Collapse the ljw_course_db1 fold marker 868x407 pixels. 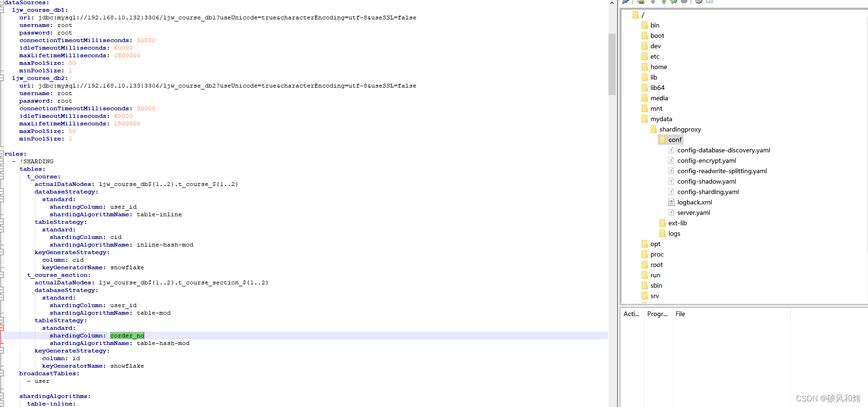2,10
